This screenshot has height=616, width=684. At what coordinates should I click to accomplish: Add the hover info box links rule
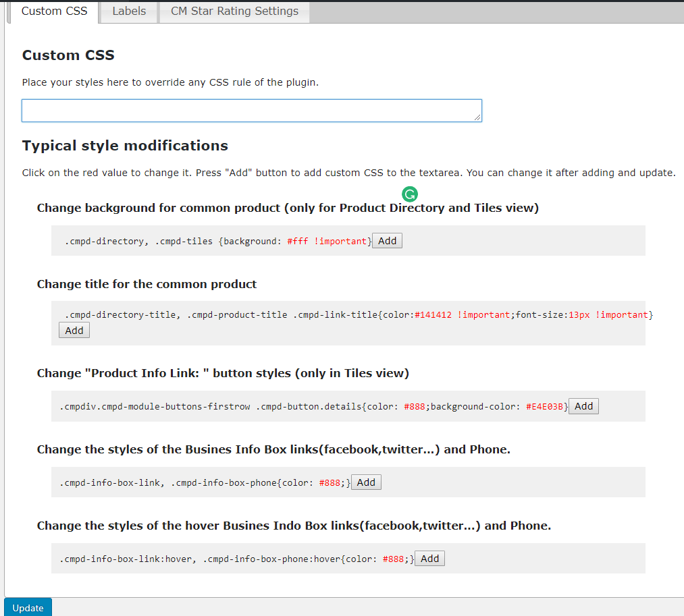click(429, 559)
